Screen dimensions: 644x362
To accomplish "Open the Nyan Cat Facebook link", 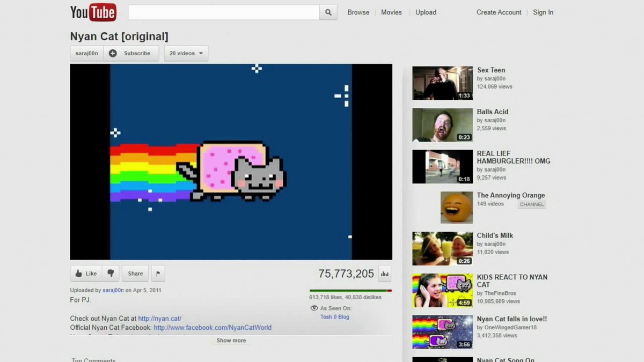I will [x=213, y=328].
